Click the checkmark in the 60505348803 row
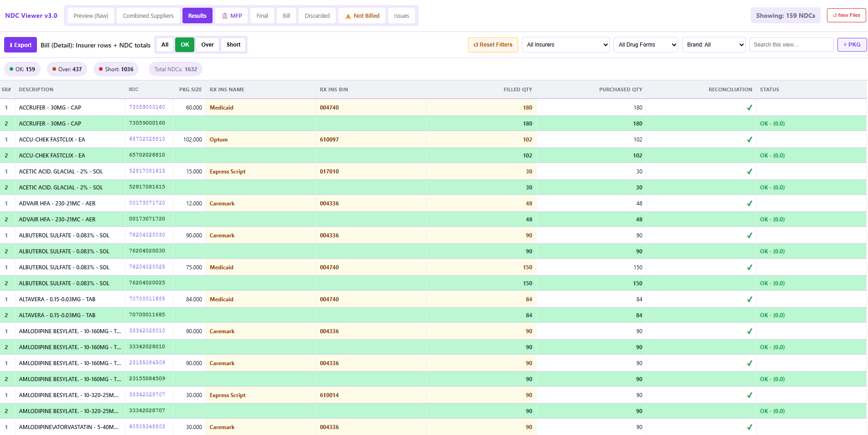Viewport: 868px width, 435px height. 749,427
